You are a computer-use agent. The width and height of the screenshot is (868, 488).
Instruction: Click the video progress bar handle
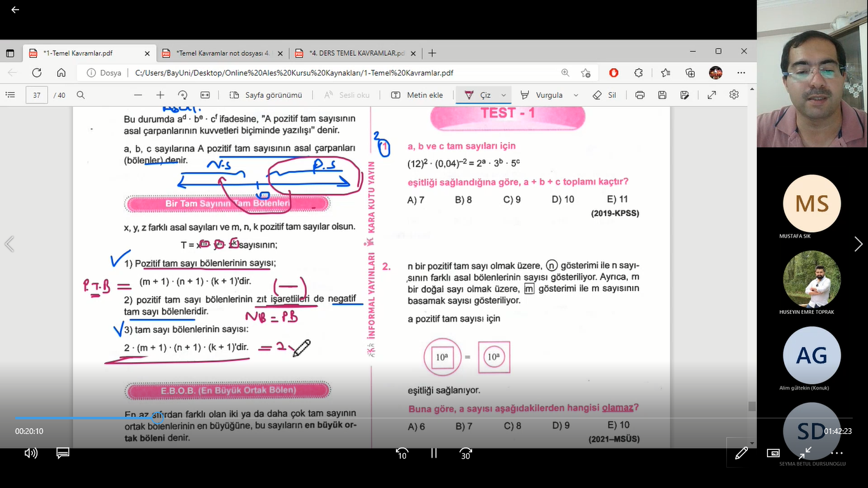point(158,417)
